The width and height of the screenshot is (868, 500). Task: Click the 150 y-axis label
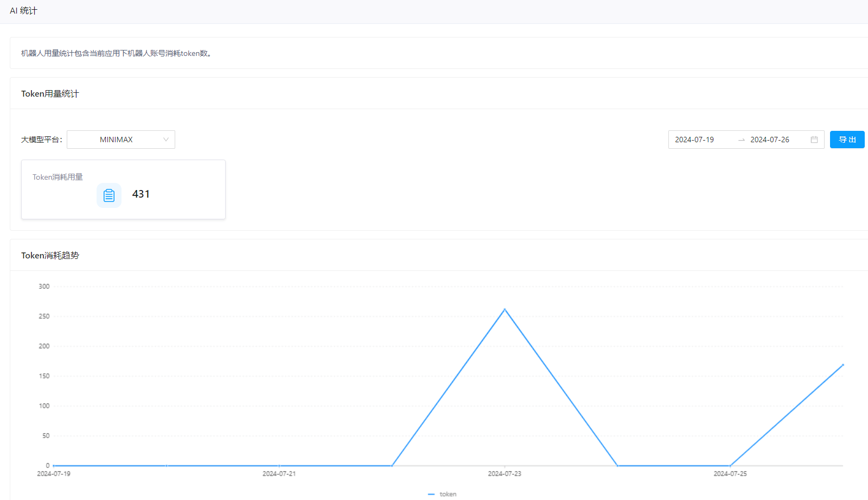(44, 376)
